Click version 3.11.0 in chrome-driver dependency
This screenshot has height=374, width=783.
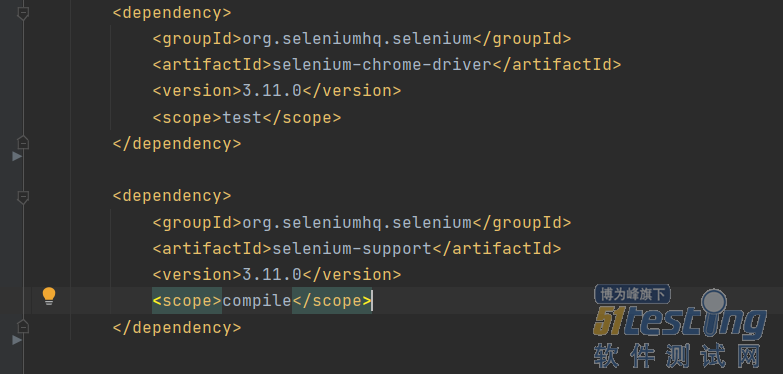click(272, 91)
